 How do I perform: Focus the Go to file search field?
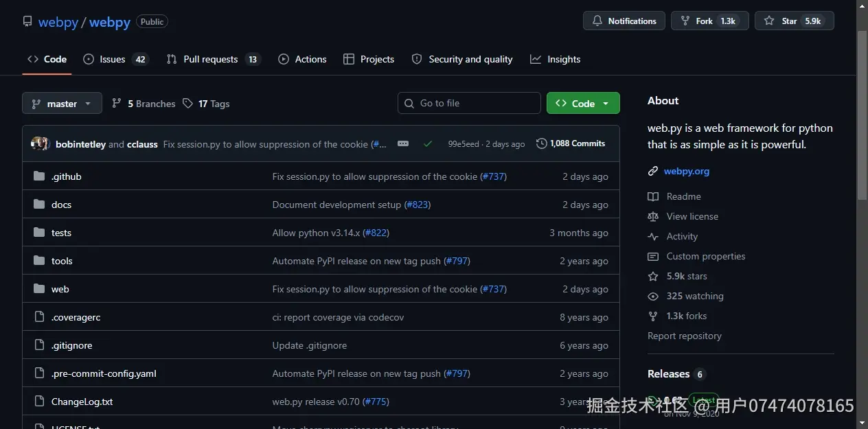click(x=469, y=103)
